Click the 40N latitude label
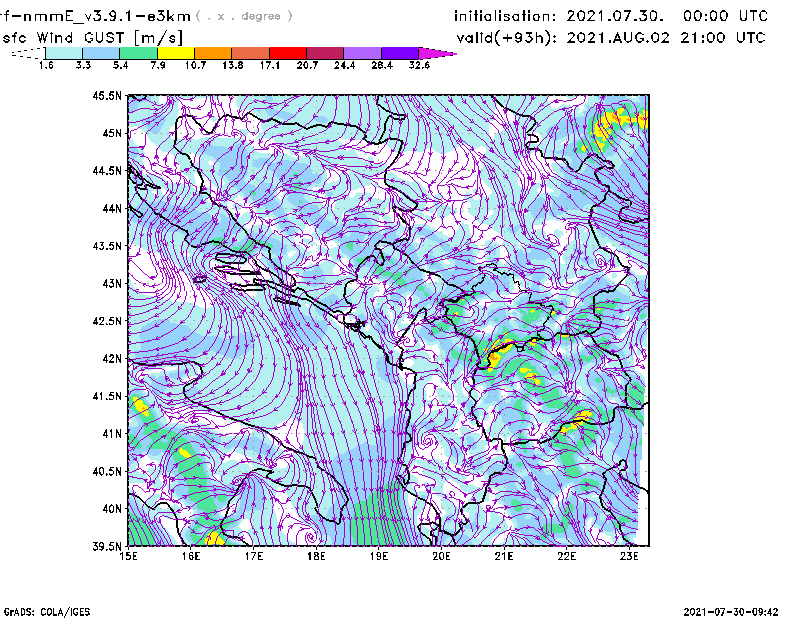The height and width of the screenshot is (618, 800). pos(112,509)
